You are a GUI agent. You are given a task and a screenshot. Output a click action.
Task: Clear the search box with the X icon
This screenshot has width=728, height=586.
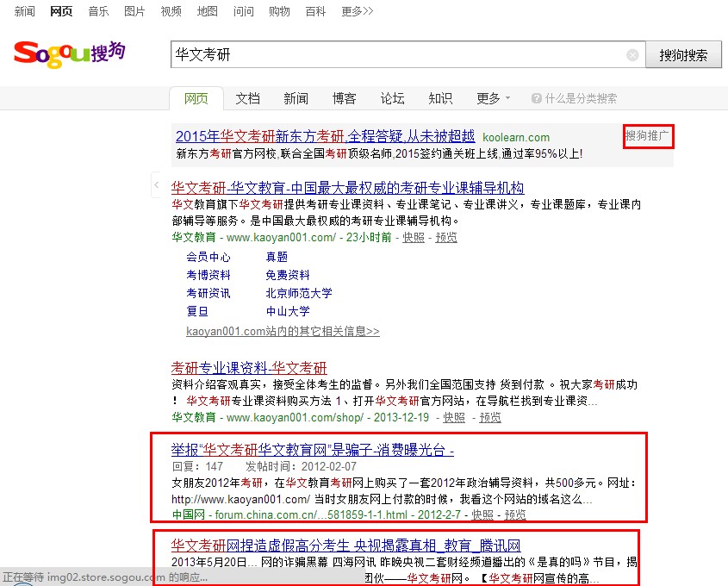(632, 55)
